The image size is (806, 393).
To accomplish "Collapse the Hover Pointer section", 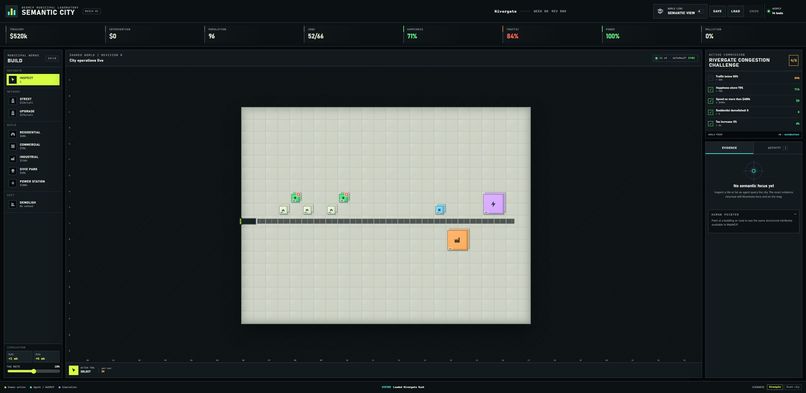I will click(795, 214).
